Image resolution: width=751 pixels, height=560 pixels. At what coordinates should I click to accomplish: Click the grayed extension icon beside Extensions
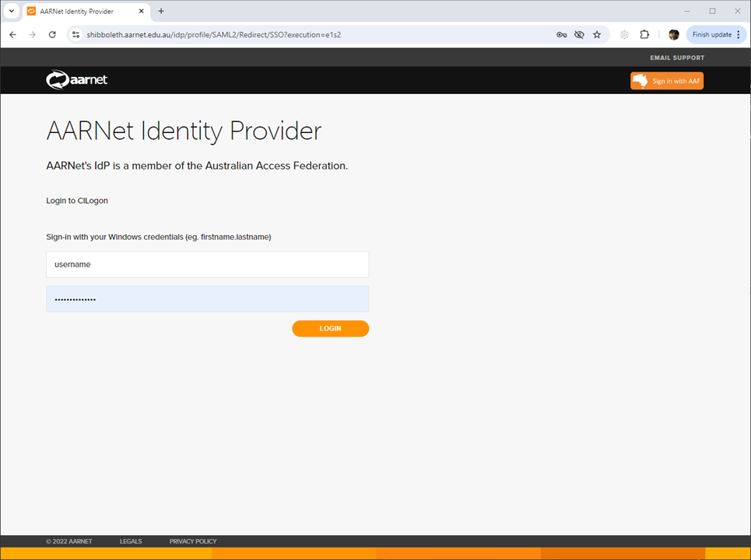pyautogui.click(x=624, y=34)
